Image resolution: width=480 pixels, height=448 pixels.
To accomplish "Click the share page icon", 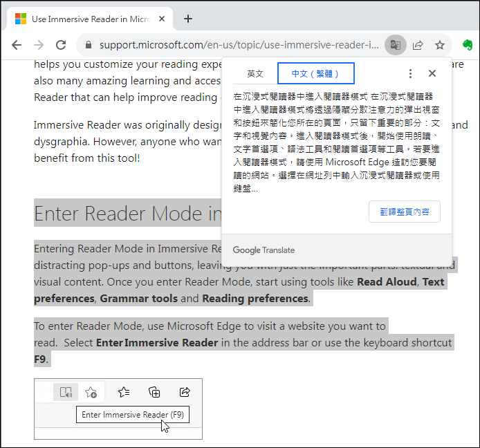I will click(418, 45).
